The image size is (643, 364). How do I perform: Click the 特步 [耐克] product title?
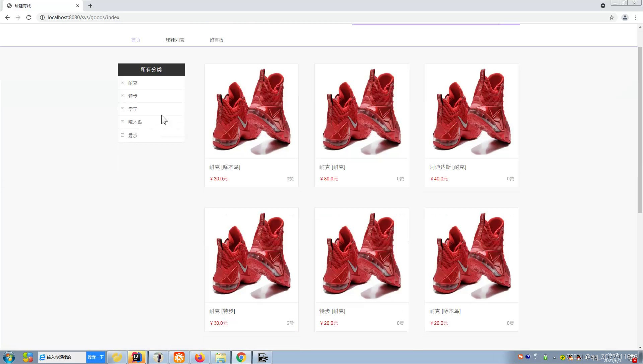pyautogui.click(x=332, y=311)
